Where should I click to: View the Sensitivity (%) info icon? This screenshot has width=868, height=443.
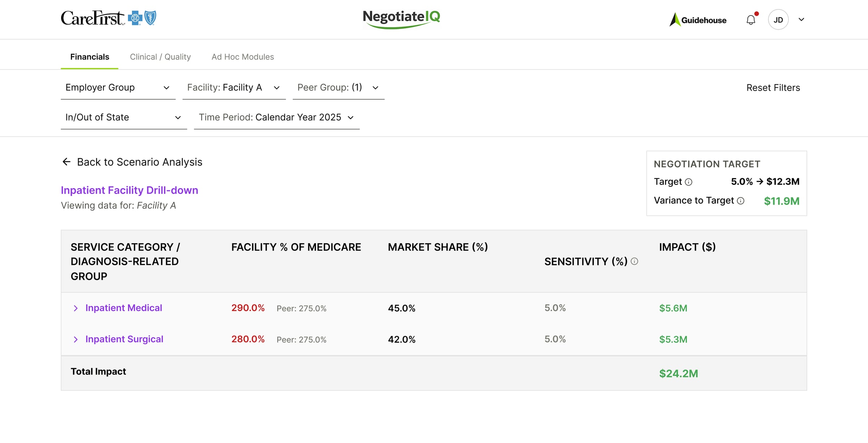pyautogui.click(x=634, y=261)
